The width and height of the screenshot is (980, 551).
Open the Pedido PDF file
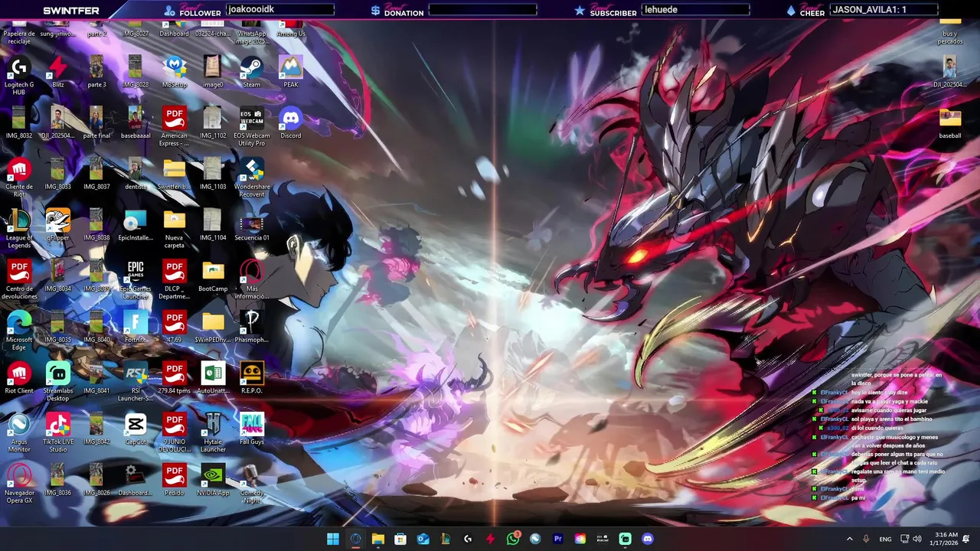[175, 480]
